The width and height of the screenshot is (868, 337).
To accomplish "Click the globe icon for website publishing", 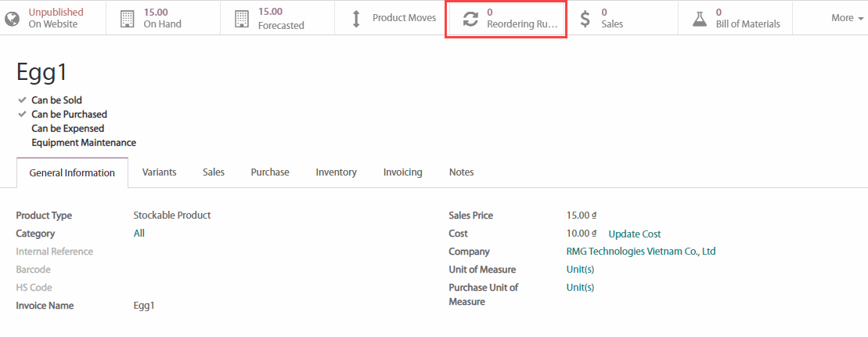I will tap(13, 18).
